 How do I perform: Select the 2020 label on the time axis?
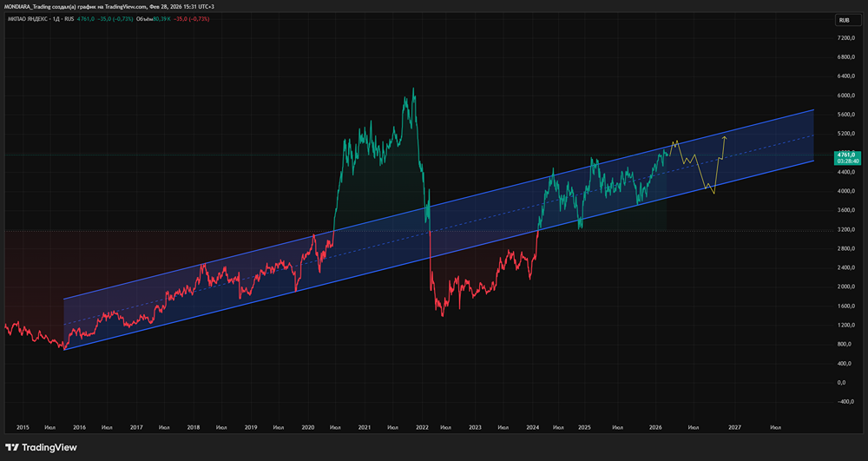pos(308,427)
